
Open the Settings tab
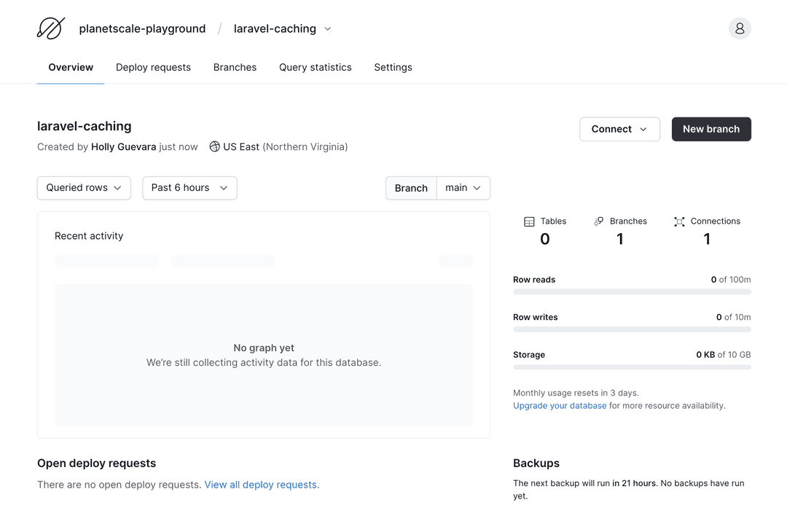[x=393, y=67]
